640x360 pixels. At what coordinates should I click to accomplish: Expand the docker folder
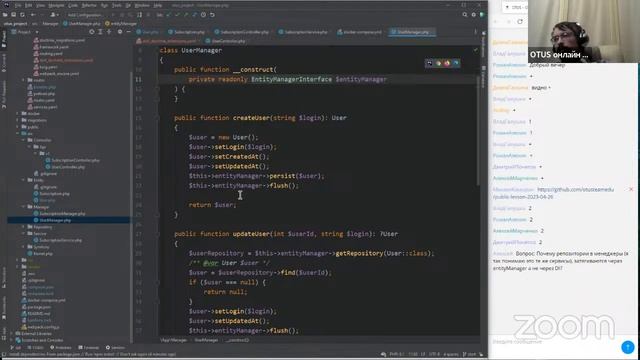[18, 113]
